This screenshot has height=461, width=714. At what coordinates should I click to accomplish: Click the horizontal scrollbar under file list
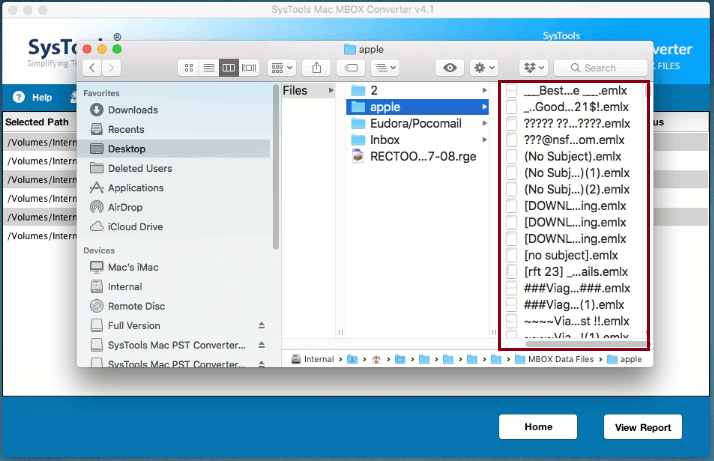click(x=586, y=344)
